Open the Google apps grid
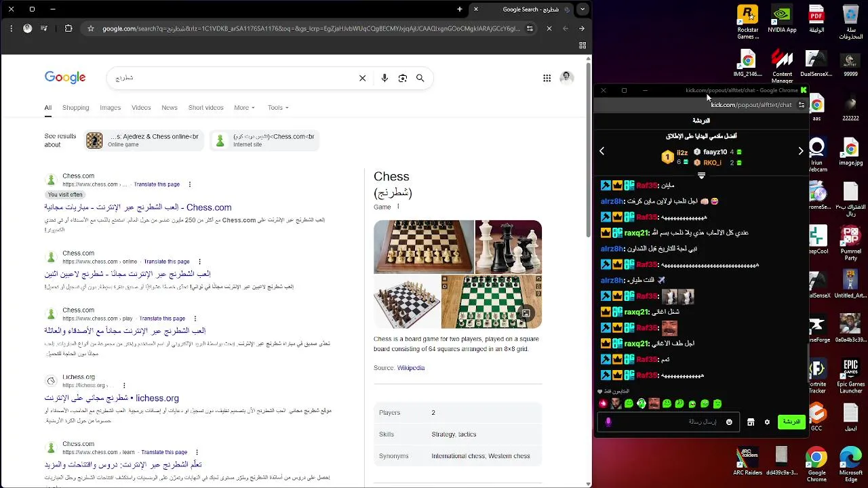Viewport: 868px width, 488px height. tap(547, 78)
